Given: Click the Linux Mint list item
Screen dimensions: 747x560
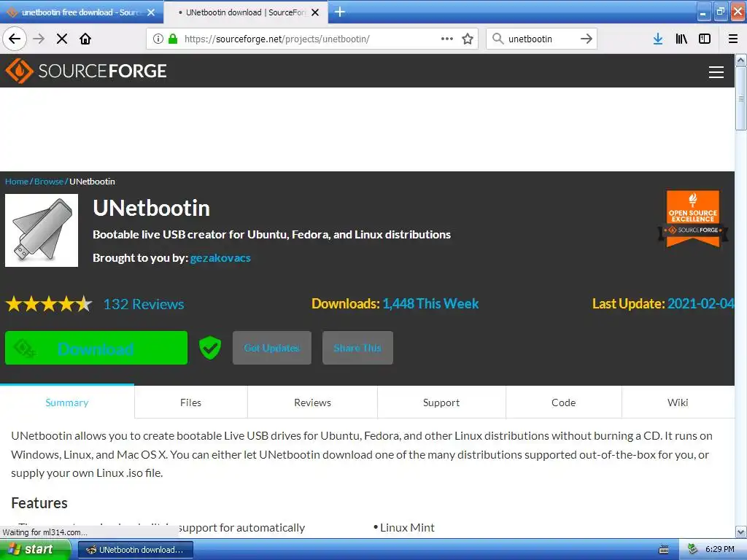Looking at the screenshot, I should tap(407, 528).
